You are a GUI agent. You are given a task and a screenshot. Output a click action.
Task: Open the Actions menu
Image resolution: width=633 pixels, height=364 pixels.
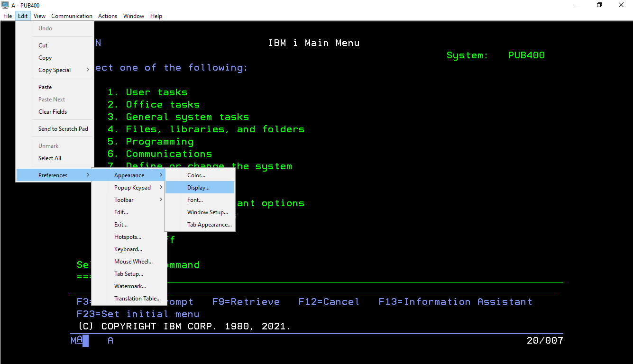click(x=108, y=16)
